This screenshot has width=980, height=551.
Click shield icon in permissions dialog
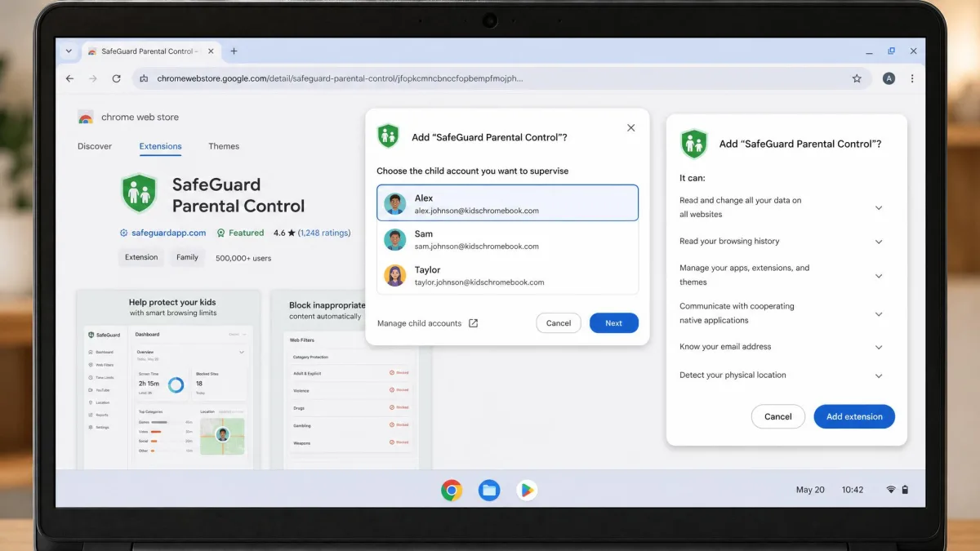693,144
